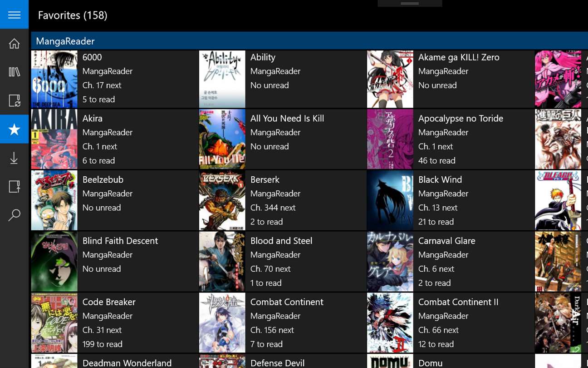Click the Favorites (158) page heading
Viewport: 588px width, 368px height.
pos(73,15)
